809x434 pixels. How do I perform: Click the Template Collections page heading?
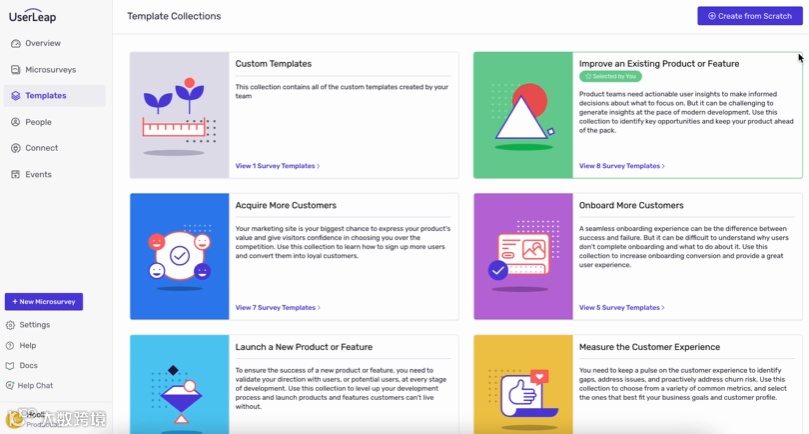(x=174, y=17)
